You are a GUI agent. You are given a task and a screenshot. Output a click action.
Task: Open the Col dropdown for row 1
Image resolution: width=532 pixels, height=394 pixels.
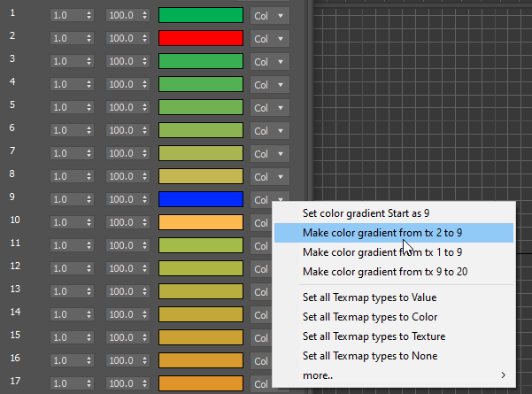click(269, 16)
